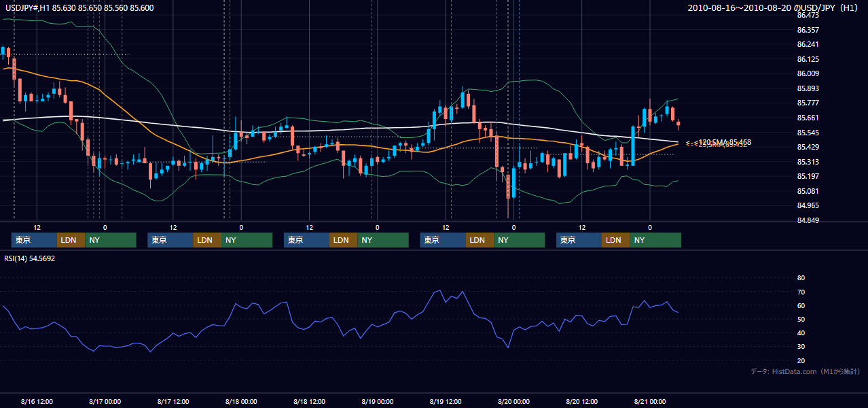The image size is (868, 408).
Task: Click the RSI scale value 80
Action: [x=801, y=278]
